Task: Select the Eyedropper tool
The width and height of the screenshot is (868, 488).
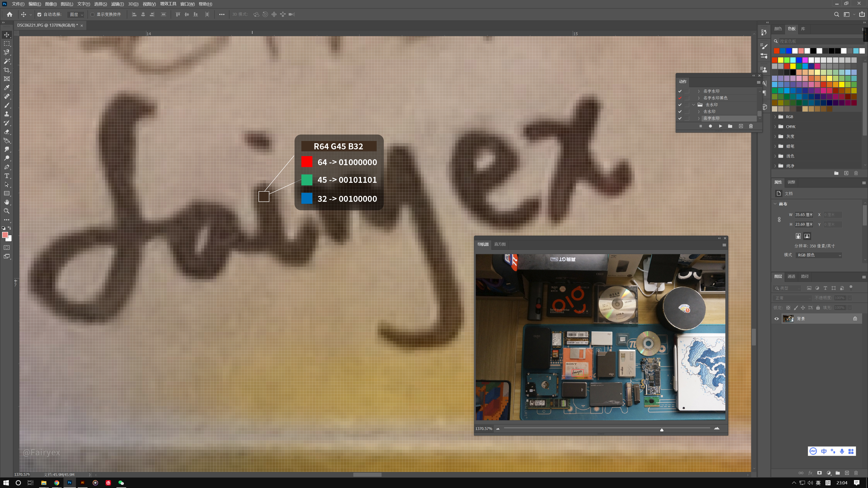Action: 7,88
